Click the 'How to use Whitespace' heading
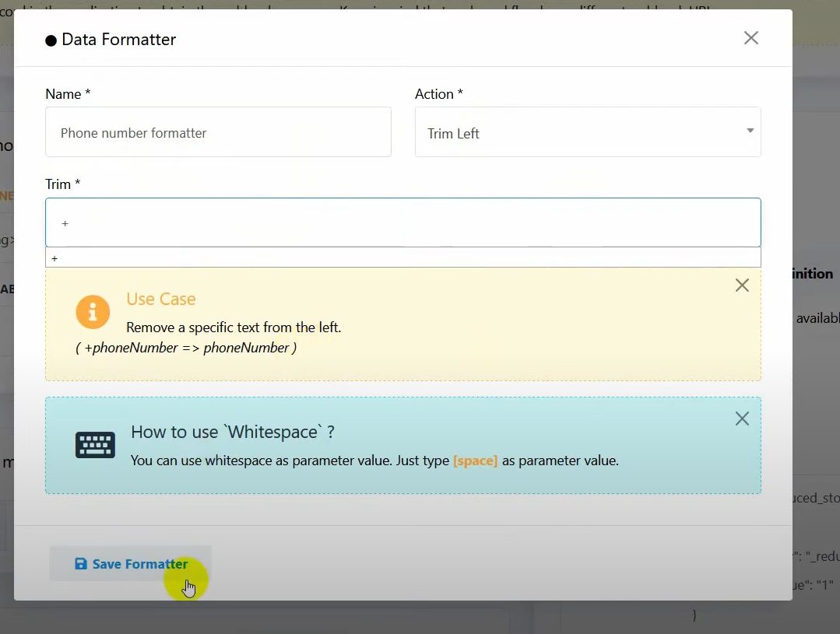Viewport: 840px width, 634px height. [x=234, y=432]
